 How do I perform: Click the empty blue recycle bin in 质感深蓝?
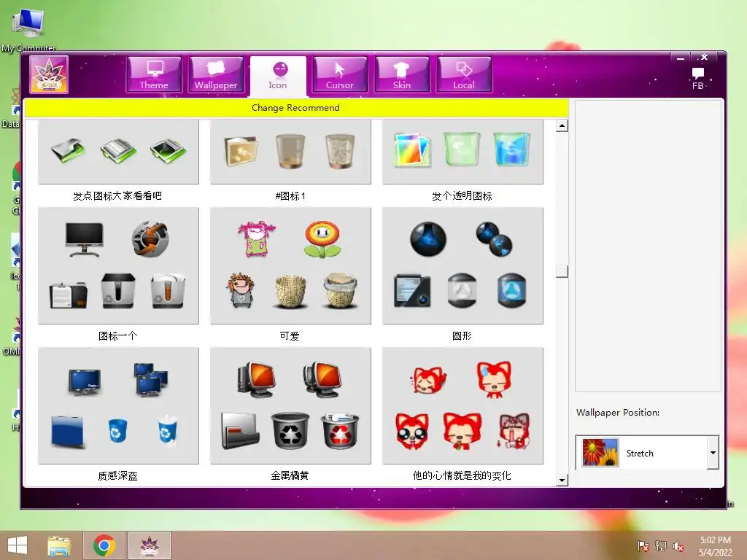point(117,430)
